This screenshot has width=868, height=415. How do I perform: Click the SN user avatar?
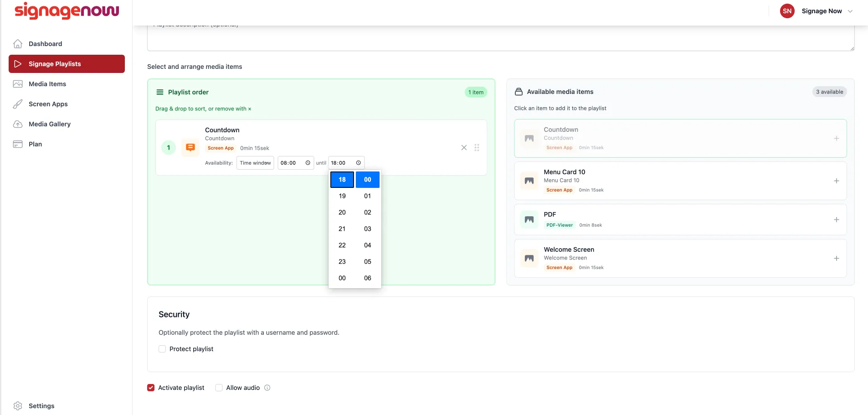(787, 11)
